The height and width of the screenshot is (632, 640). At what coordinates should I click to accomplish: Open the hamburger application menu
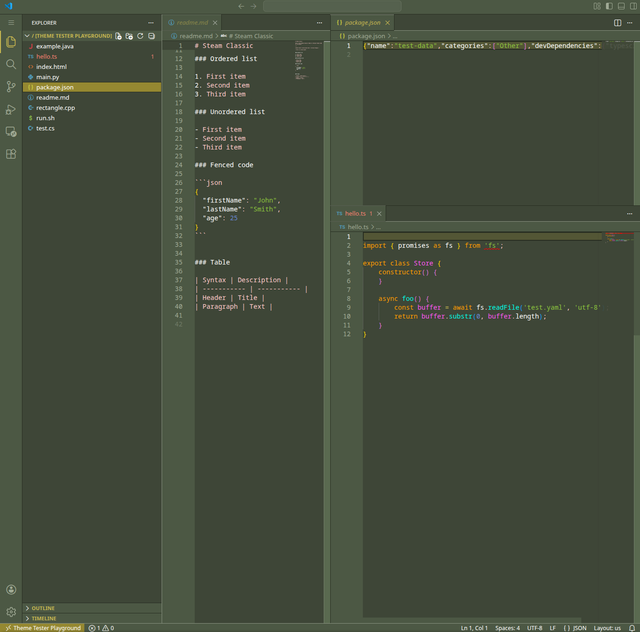tap(11, 22)
